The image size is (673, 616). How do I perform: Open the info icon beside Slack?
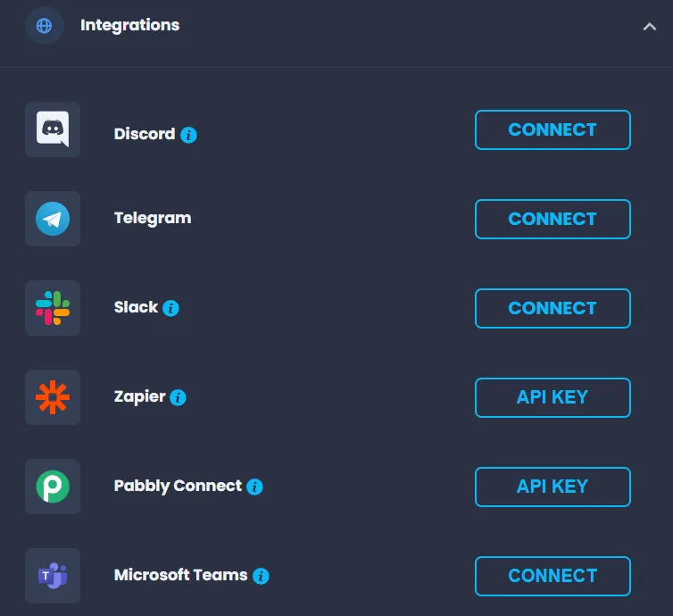[171, 308]
